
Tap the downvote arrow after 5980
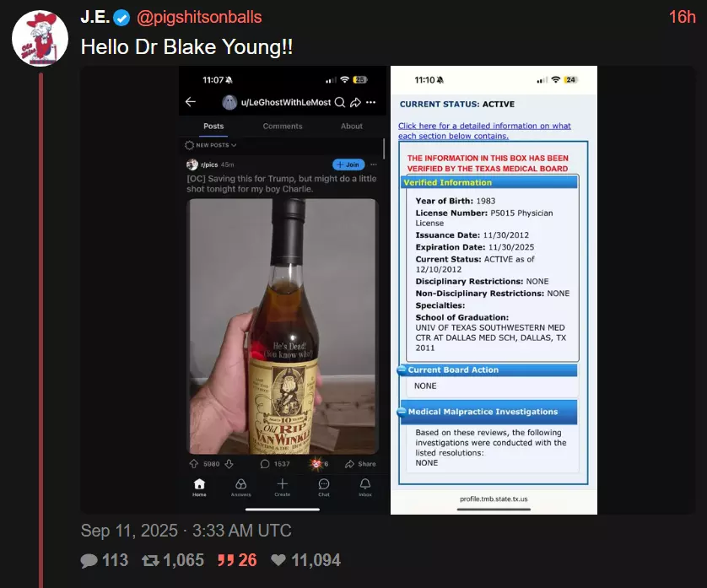pos(229,463)
